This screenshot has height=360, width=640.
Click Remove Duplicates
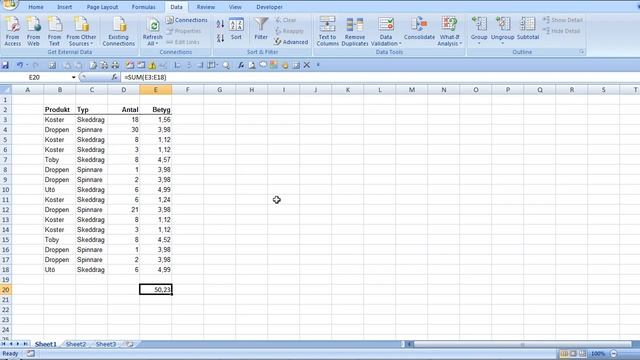[x=355, y=31]
